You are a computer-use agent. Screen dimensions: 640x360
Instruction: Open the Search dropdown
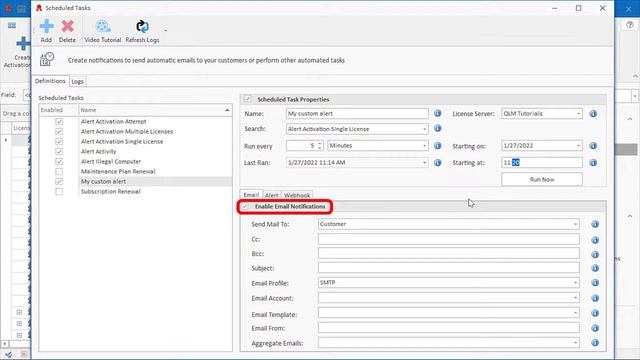[x=424, y=129]
